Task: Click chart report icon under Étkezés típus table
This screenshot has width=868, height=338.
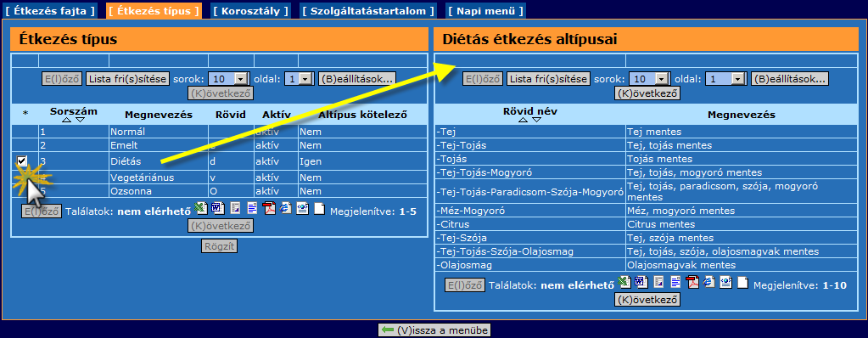Action: [x=235, y=209]
